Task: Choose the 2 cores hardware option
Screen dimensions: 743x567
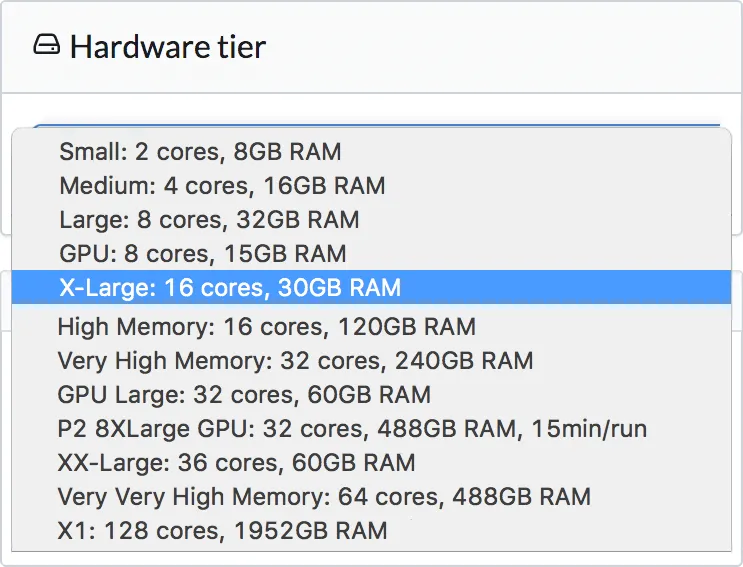Action: (200, 152)
